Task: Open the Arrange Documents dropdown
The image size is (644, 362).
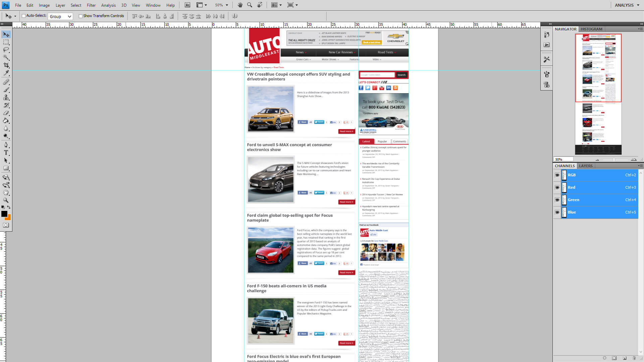Action: point(276,5)
